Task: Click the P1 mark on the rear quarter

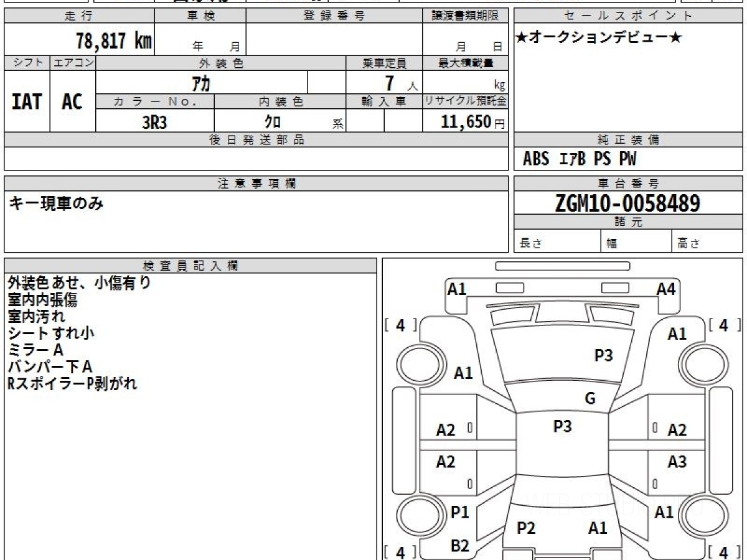Action: coord(460,512)
